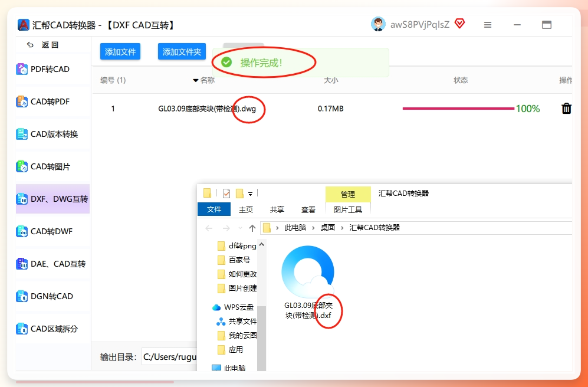This screenshot has height=387, width=588.
Task: Open the CAD转DWF icon
Action: click(22, 231)
